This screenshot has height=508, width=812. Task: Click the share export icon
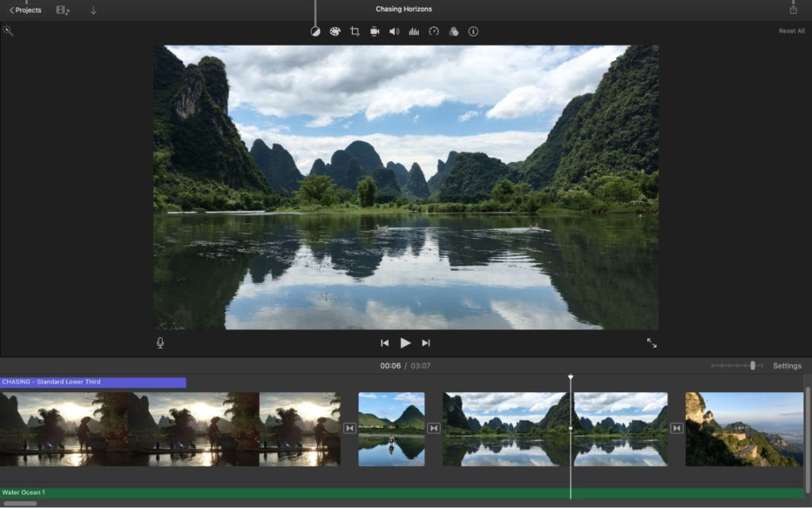pyautogui.click(x=793, y=10)
